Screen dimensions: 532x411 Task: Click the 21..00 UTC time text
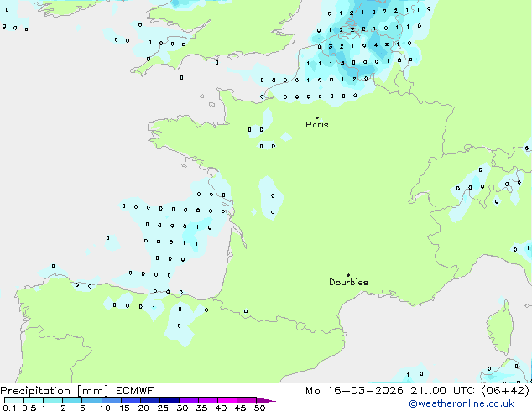(442, 391)
